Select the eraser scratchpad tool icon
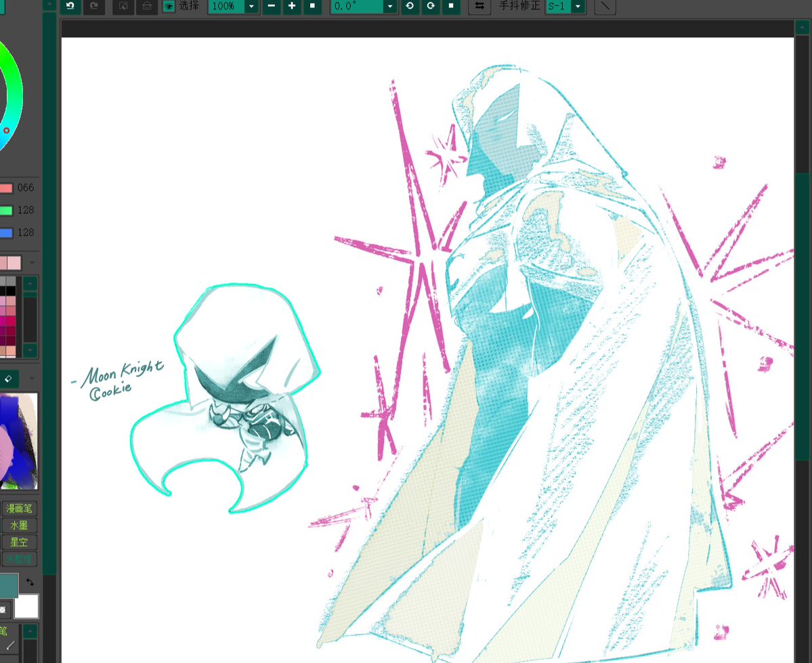 pos(8,379)
